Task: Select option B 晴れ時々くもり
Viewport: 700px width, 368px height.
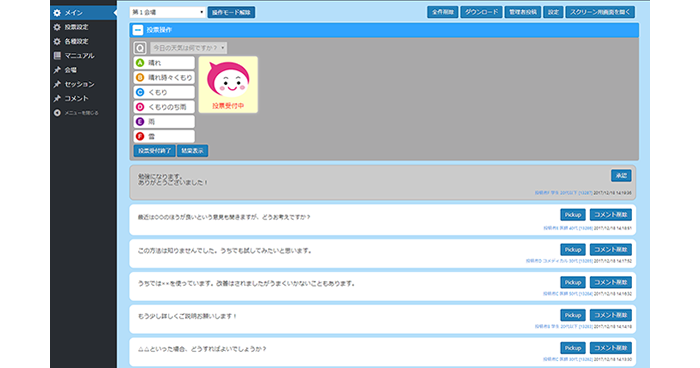Action: [164, 78]
